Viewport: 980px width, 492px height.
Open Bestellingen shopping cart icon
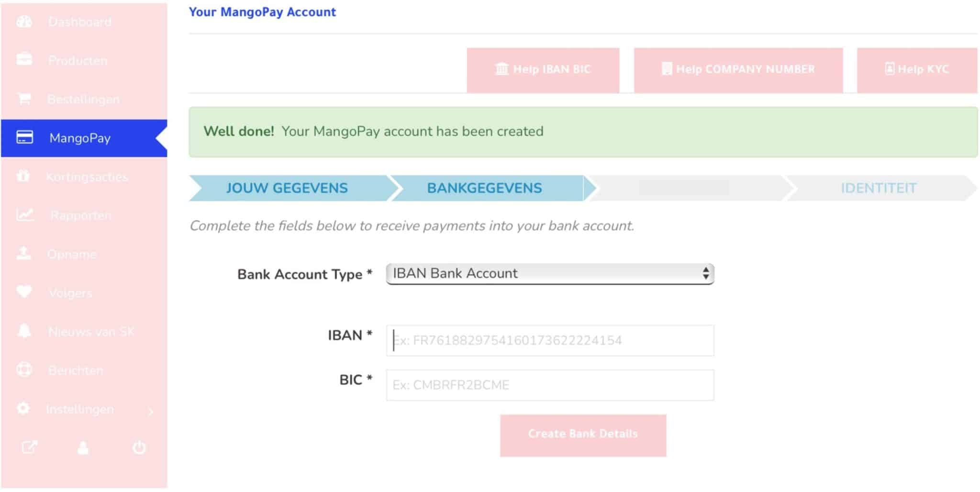[24, 99]
